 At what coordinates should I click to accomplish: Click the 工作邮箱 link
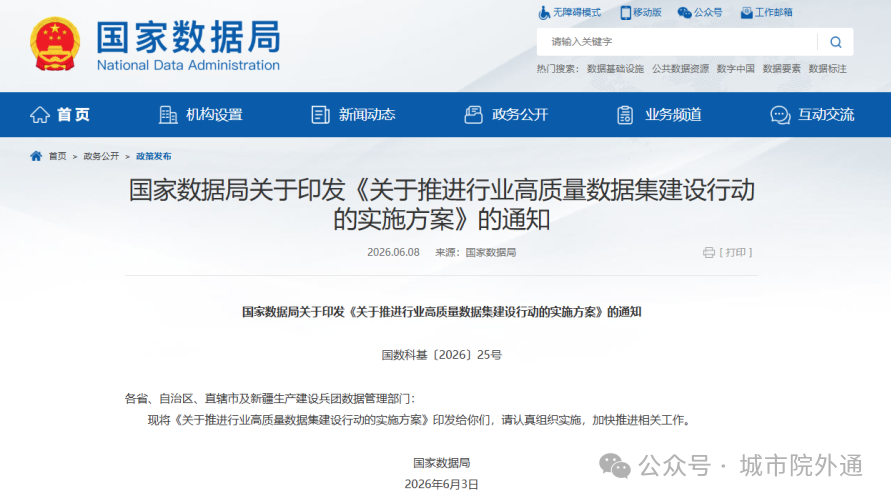tap(773, 12)
